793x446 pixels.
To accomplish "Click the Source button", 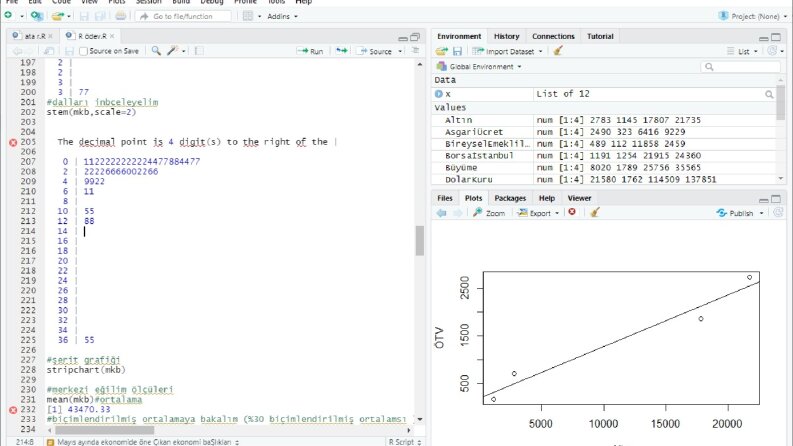I will tap(375, 51).
